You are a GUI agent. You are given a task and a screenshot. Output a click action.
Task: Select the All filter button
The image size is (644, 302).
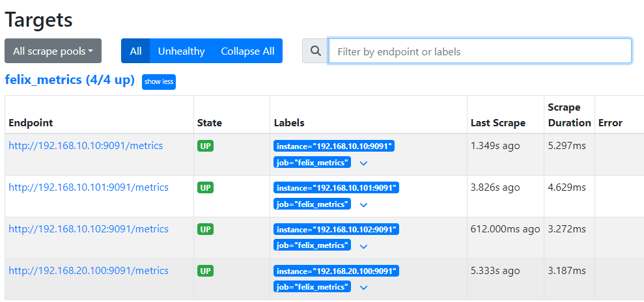point(135,51)
